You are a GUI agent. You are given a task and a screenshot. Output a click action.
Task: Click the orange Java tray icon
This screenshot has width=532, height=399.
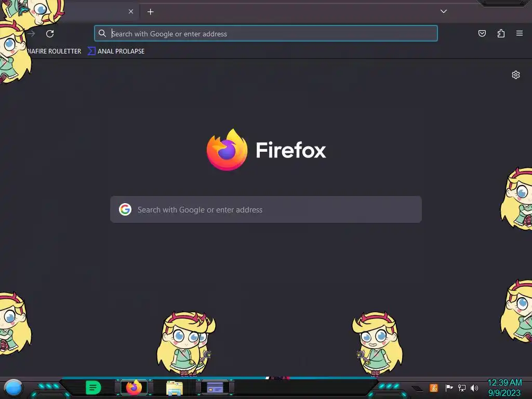point(434,388)
